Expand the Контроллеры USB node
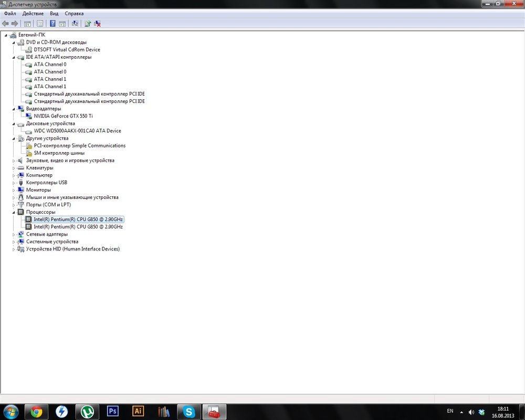The height and width of the screenshot is (420, 525). point(14,183)
